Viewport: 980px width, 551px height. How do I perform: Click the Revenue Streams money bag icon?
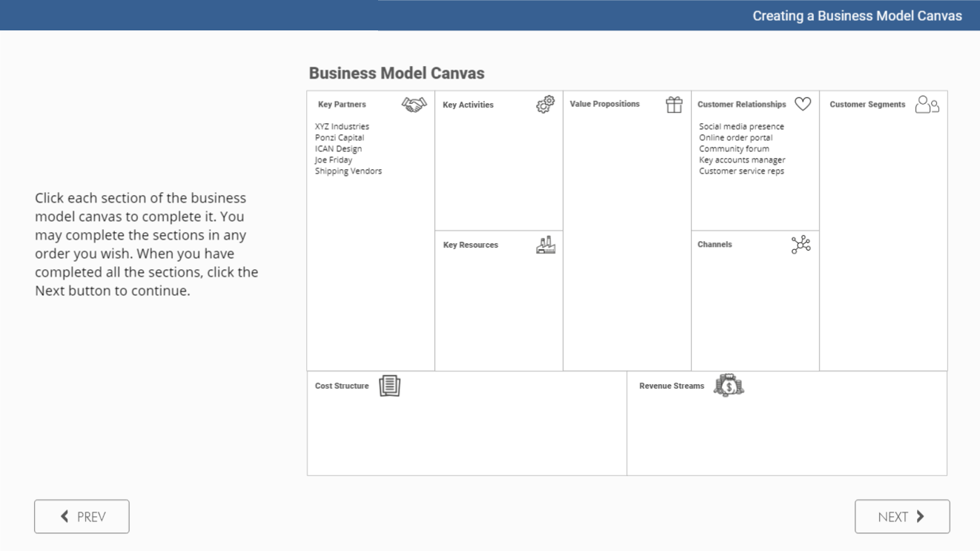(728, 385)
